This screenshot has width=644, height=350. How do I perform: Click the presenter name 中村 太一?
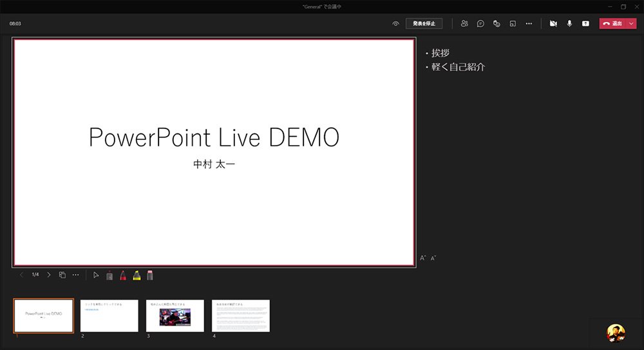[x=214, y=164]
